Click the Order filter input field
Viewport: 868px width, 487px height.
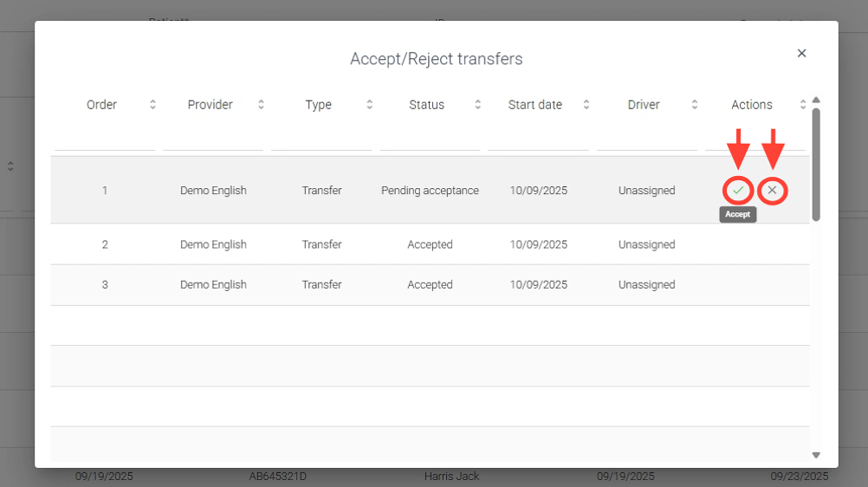(x=105, y=140)
